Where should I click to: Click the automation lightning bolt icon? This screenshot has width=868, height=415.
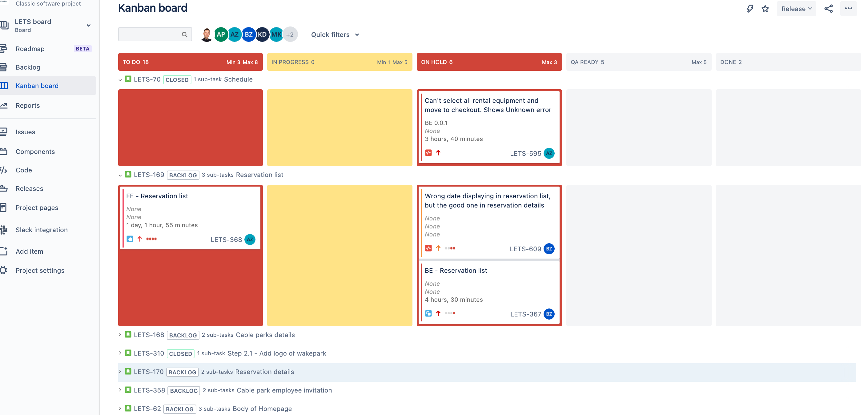coord(750,9)
